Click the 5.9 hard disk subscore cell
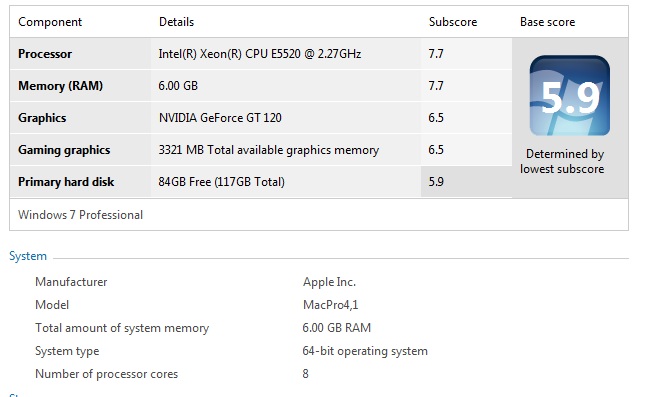This screenshot has height=397, width=647. 466,182
